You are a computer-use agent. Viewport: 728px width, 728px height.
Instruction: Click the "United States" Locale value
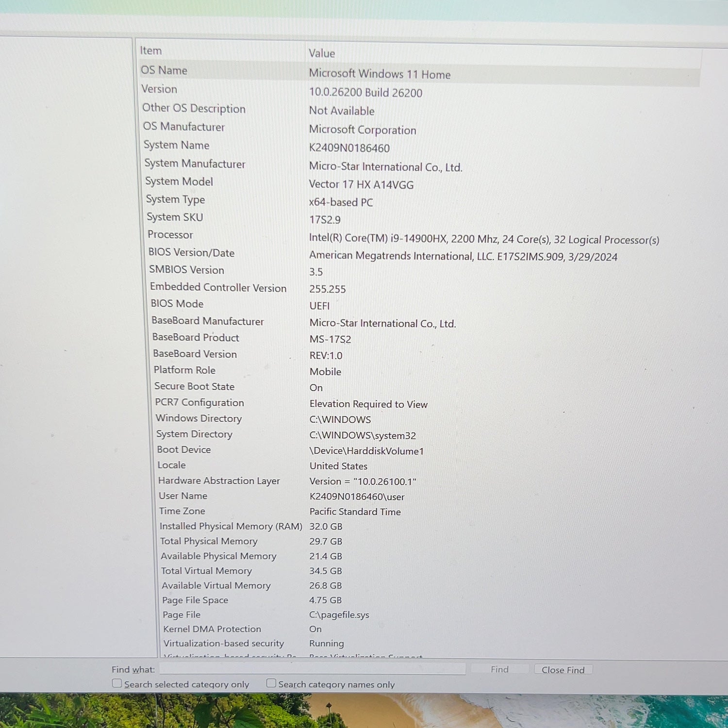click(x=338, y=466)
